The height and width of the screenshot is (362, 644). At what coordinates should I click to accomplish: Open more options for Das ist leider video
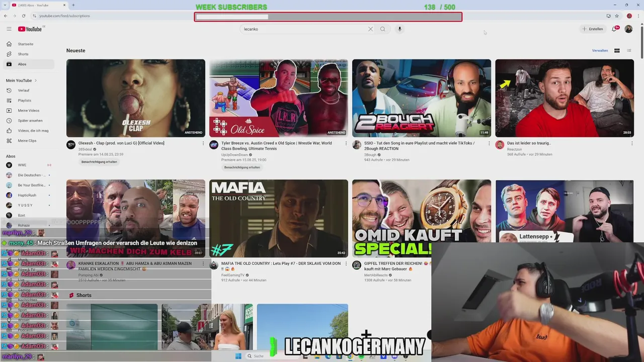click(631, 143)
